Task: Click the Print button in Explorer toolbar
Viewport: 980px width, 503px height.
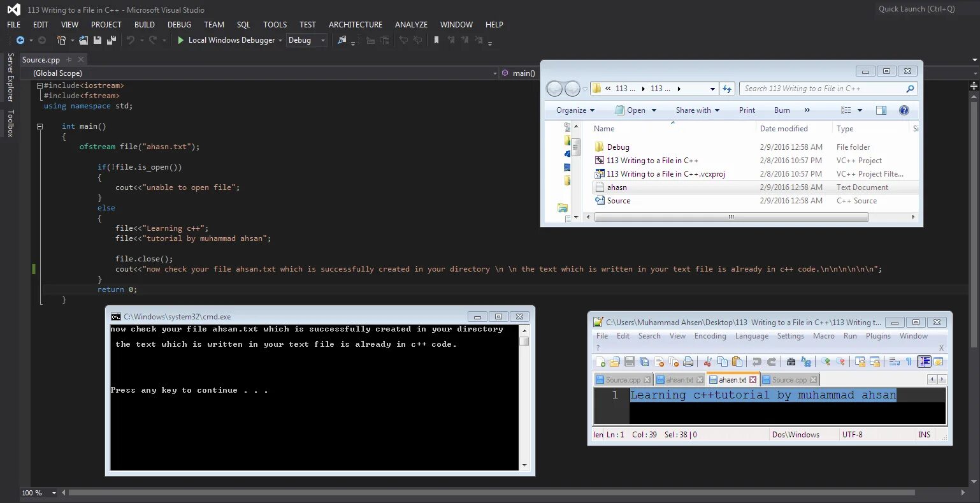Action: coord(747,110)
